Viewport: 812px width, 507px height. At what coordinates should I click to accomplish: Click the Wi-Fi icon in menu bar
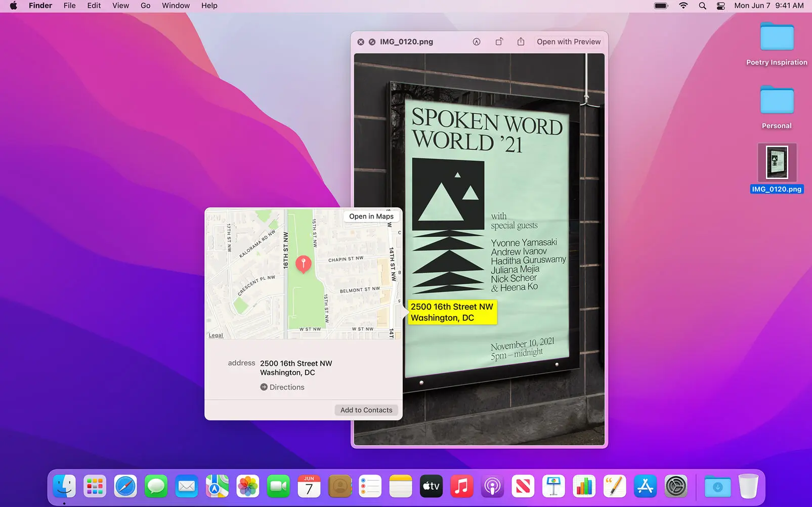[x=683, y=6]
